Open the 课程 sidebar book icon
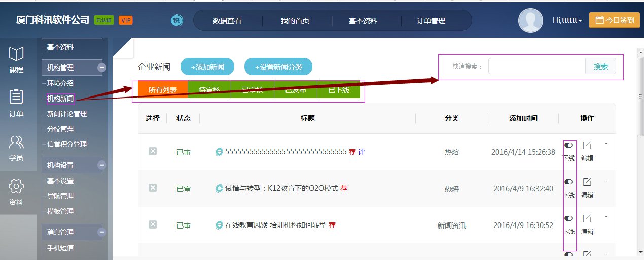 click(x=16, y=55)
